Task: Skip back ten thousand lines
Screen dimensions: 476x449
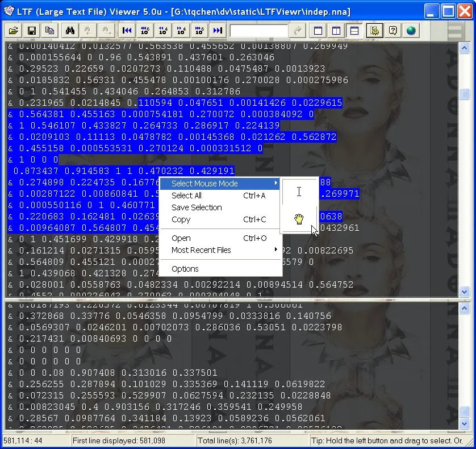Action: 162,31
